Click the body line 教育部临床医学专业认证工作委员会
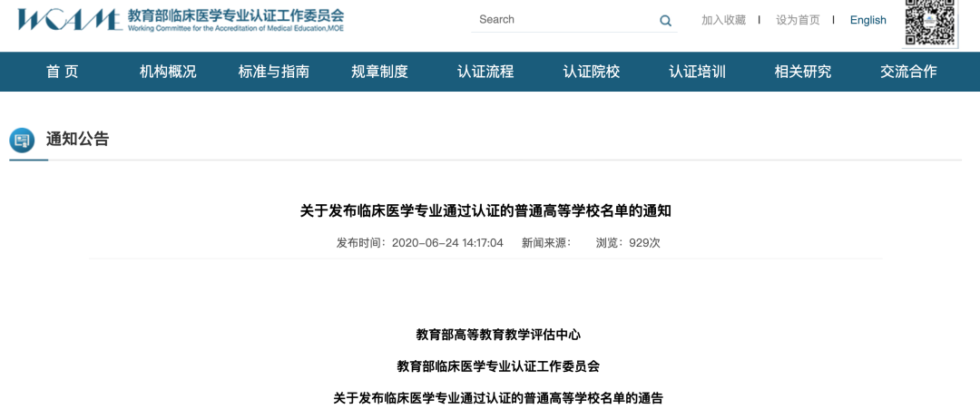 [x=498, y=366]
